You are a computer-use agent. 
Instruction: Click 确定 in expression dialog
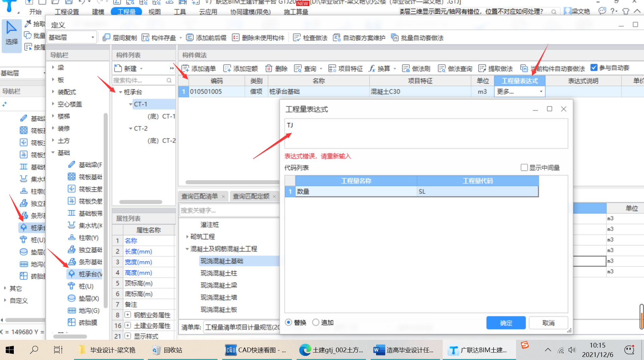[506, 323]
